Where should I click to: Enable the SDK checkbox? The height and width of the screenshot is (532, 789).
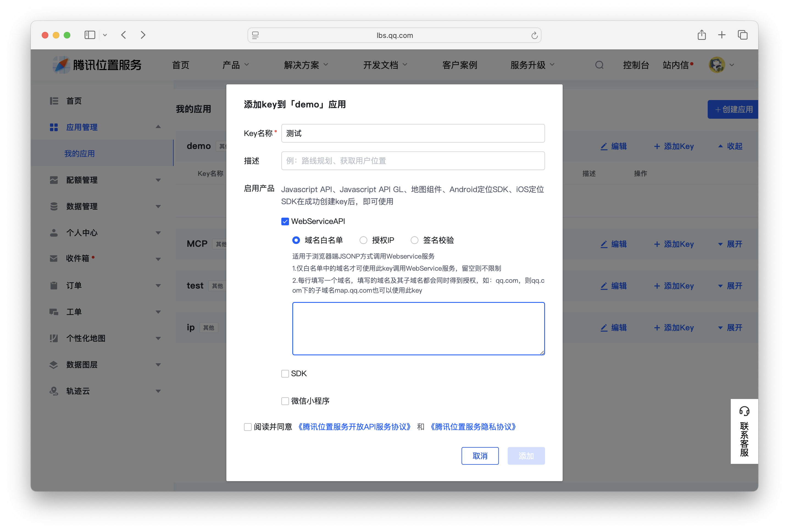click(x=285, y=373)
